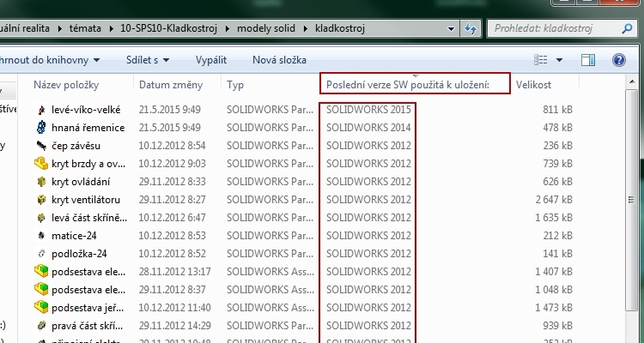Sort by Velikost column header
644x343 pixels.
point(533,85)
